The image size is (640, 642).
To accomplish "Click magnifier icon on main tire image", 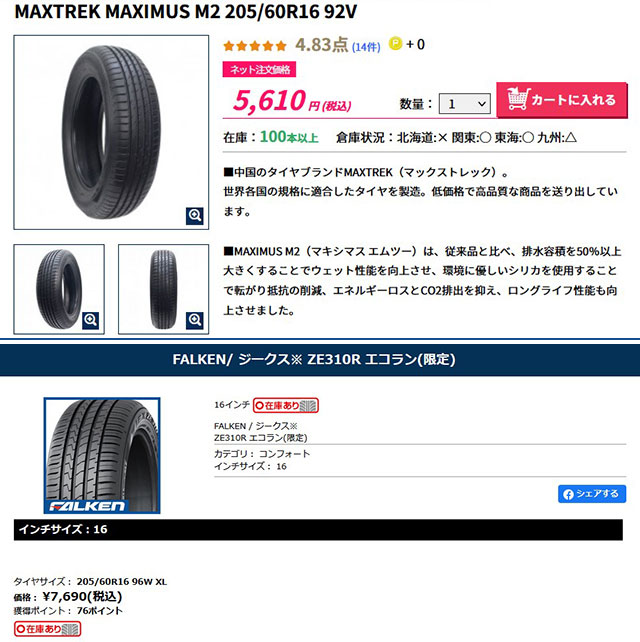I will tap(194, 215).
